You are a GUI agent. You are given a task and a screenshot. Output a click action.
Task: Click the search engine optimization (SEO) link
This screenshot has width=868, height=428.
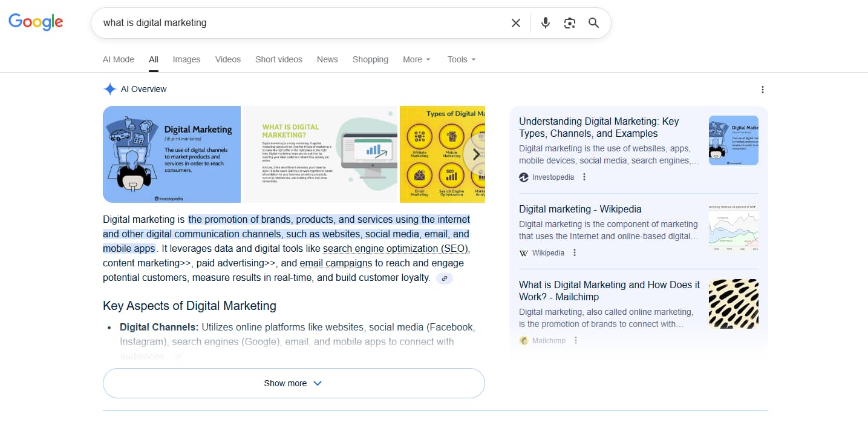pyautogui.click(x=396, y=249)
